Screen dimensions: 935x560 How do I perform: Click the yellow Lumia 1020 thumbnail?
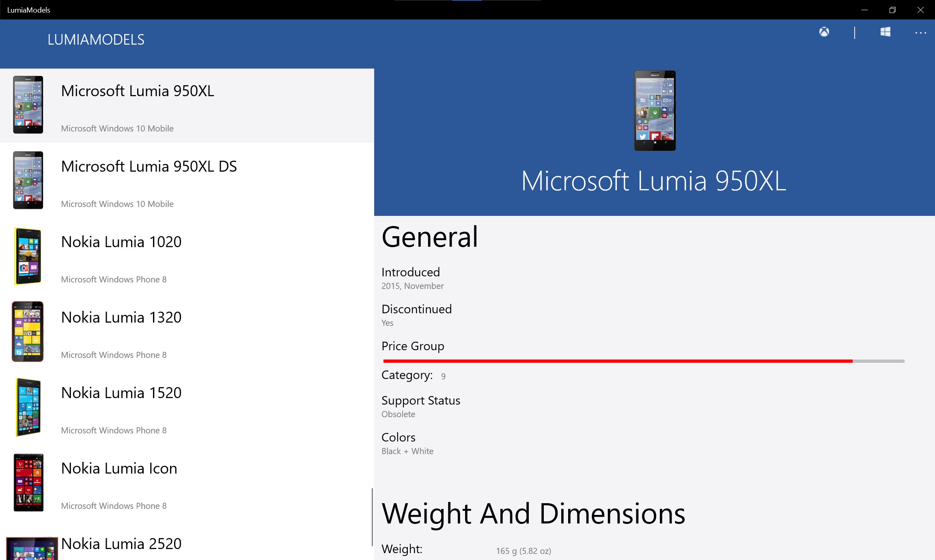[x=28, y=256]
